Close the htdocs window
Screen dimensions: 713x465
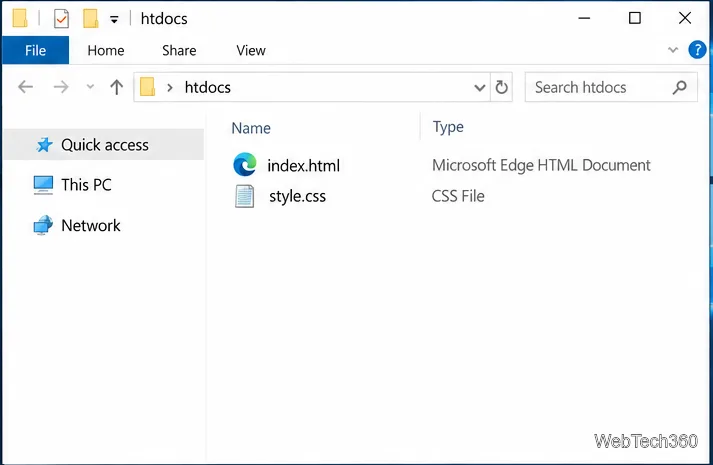(x=685, y=18)
